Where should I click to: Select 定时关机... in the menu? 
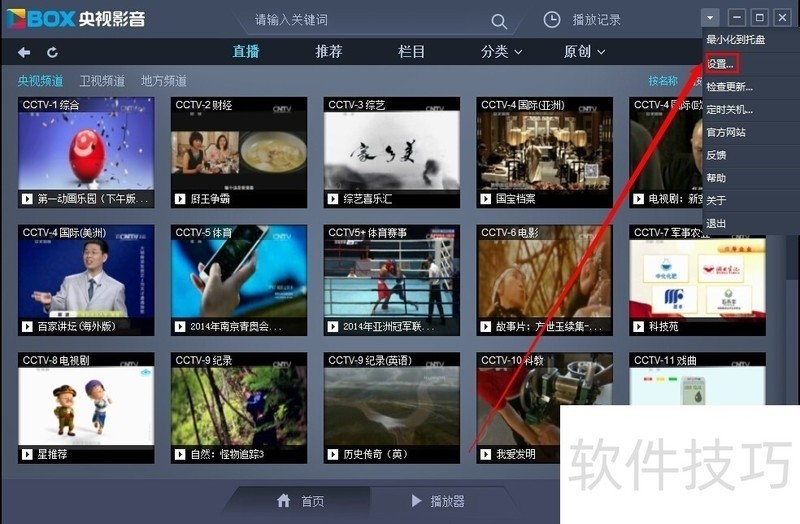coord(751,110)
